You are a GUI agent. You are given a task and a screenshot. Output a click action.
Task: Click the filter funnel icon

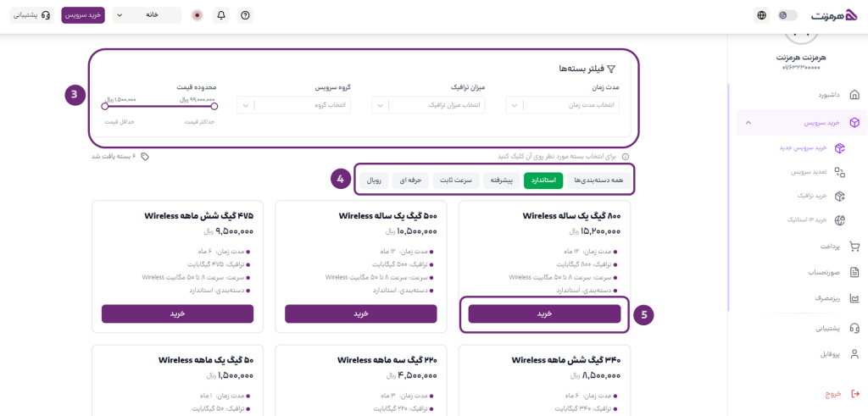click(x=611, y=69)
